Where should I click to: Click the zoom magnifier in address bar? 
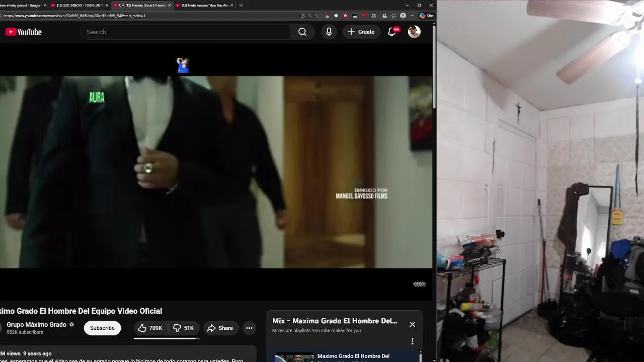310,16
